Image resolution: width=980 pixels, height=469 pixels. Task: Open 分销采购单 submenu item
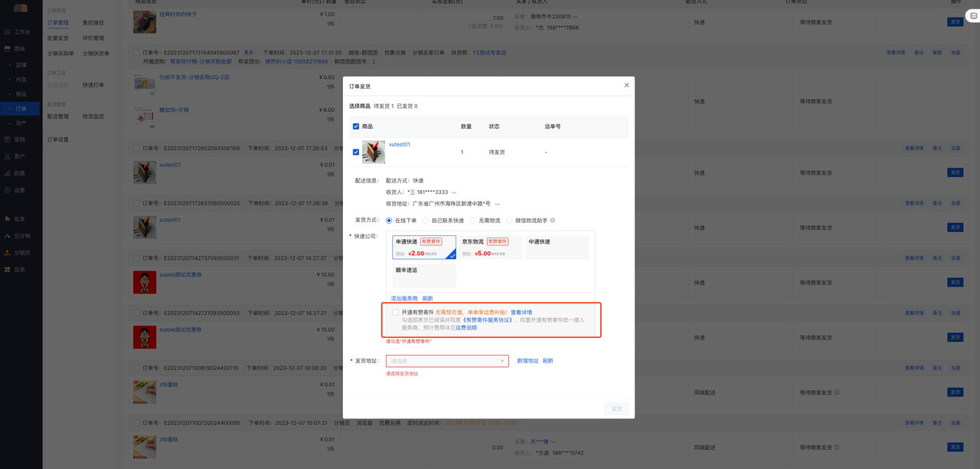(x=60, y=54)
